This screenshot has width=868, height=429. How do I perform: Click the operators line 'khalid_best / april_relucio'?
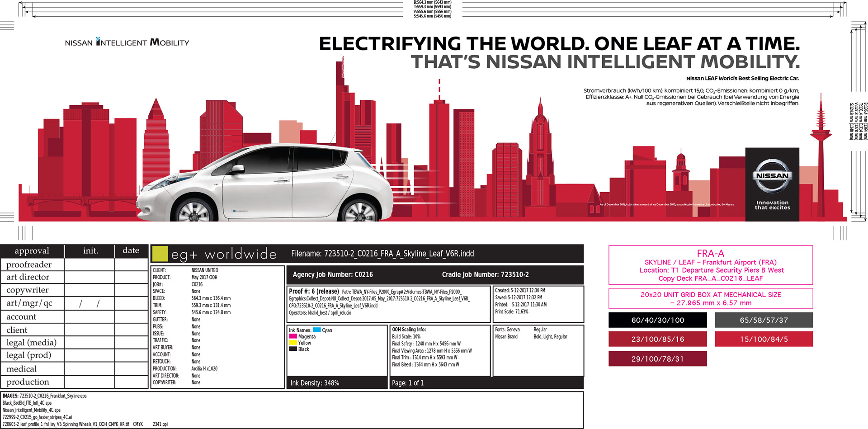tap(320, 313)
